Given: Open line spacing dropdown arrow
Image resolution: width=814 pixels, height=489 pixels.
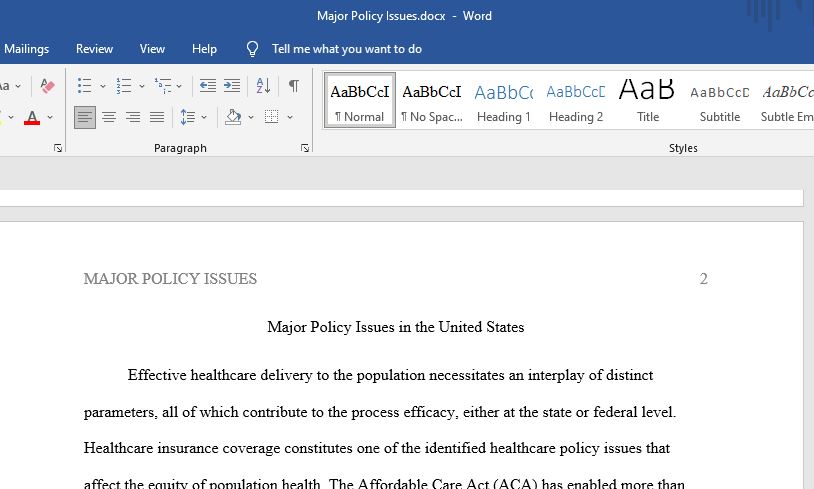Looking at the screenshot, I should pyautogui.click(x=204, y=117).
